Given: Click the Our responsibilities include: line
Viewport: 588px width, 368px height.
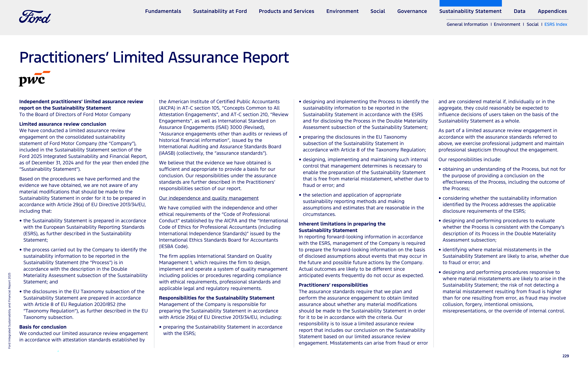Looking at the screenshot, I should pyautogui.click(x=470, y=159).
